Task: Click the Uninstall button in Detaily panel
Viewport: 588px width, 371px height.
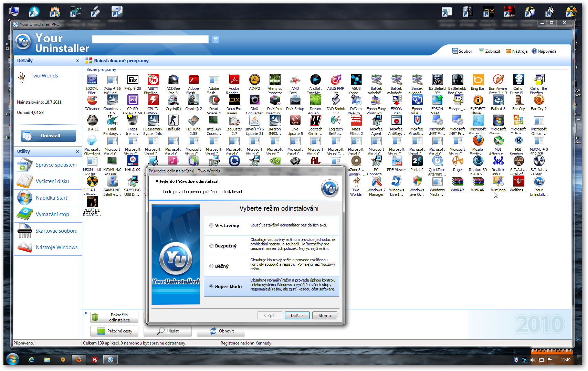Action: coord(48,136)
